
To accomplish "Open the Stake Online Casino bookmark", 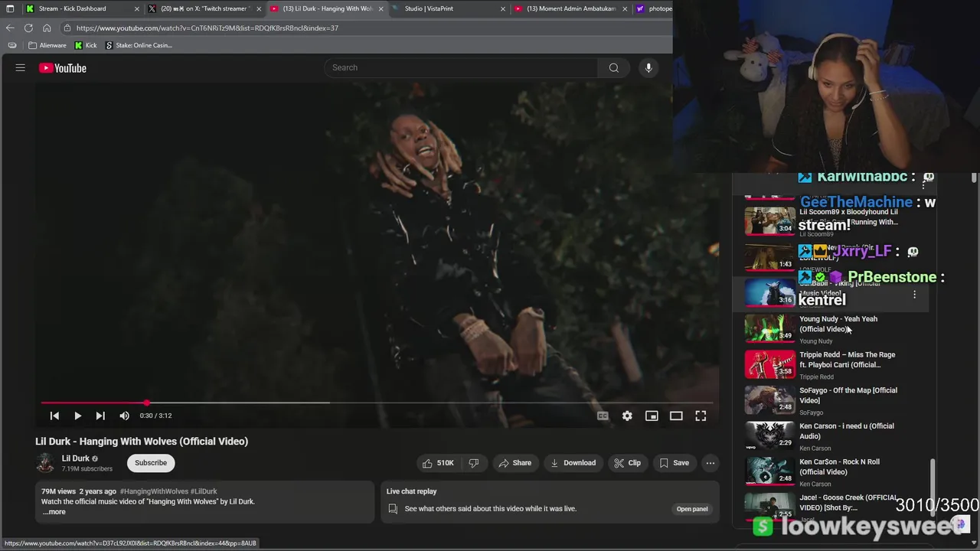I will tap(139, 45).
